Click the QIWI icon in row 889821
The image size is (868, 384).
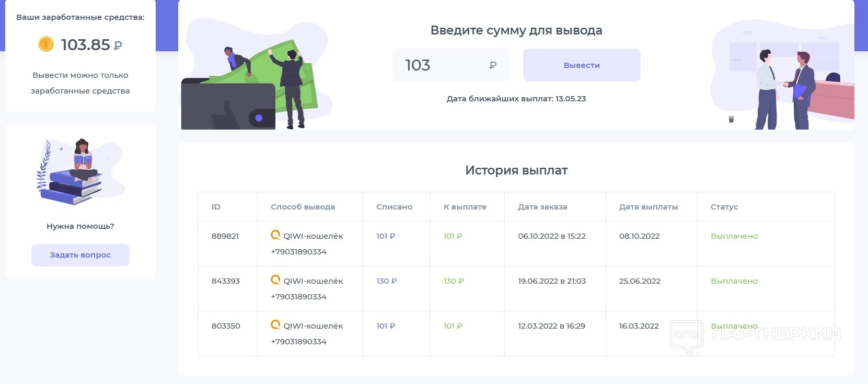(x=275, y=235)
